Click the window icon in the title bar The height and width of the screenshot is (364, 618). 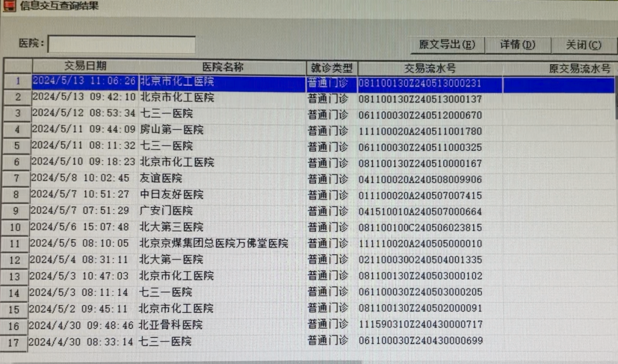point(10,6)
